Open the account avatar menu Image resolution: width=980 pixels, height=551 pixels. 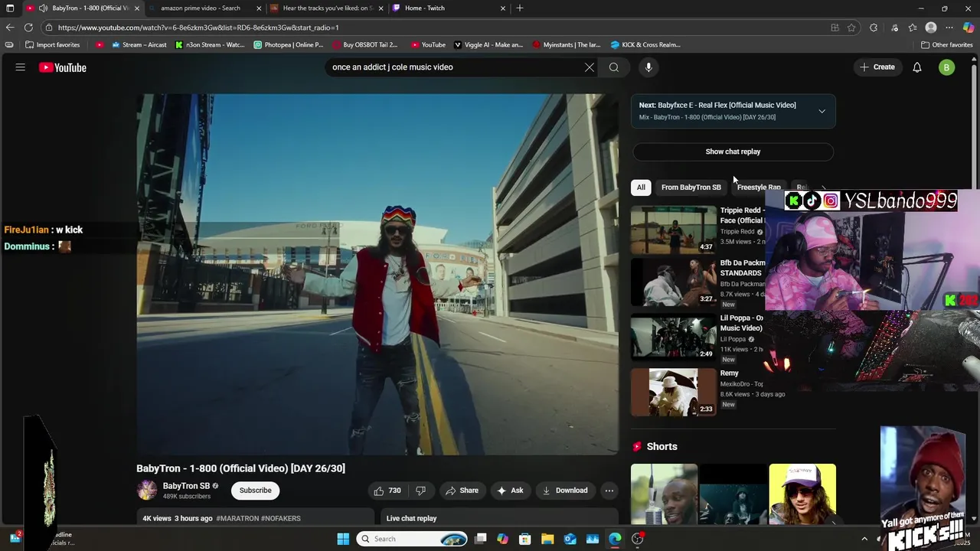click(x=947, y=67)
